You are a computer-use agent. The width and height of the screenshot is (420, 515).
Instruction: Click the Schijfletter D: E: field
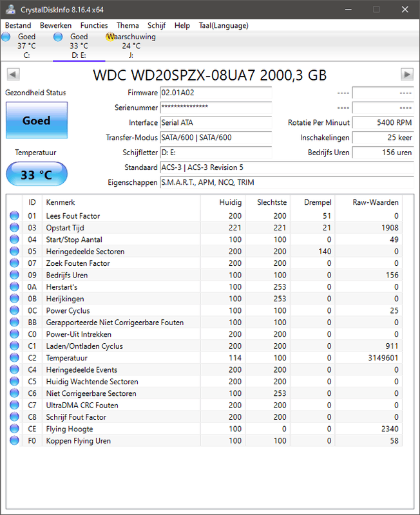pos(216,153)
